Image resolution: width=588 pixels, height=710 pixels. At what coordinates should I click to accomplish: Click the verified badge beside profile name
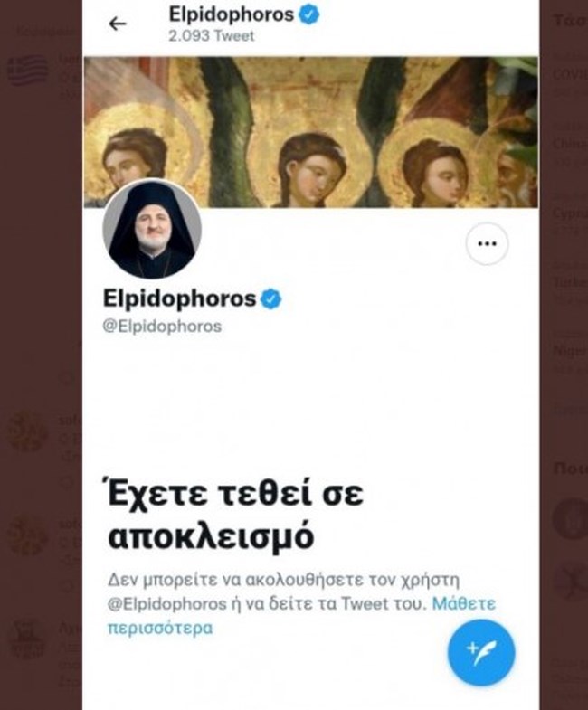click(x=270, y=298)
